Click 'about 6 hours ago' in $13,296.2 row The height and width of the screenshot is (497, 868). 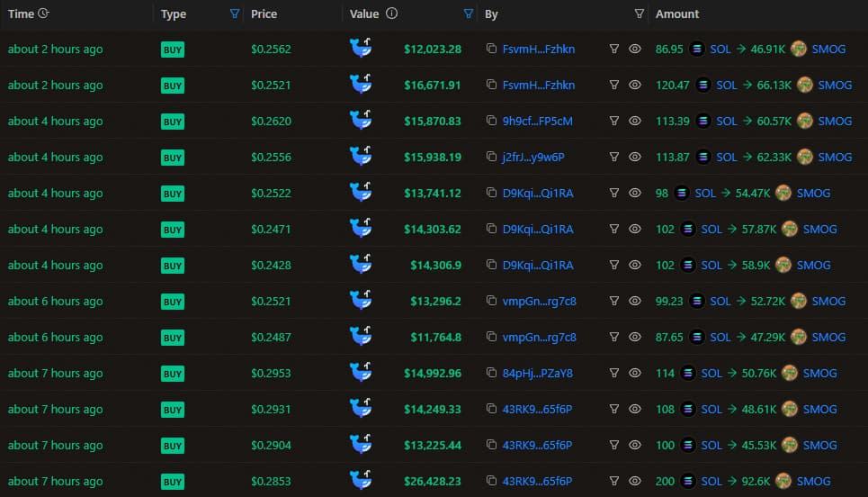tap(56, 302)
